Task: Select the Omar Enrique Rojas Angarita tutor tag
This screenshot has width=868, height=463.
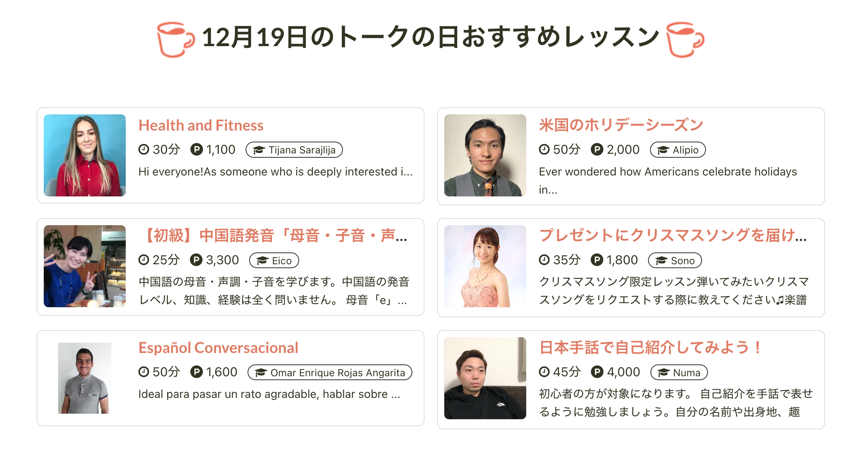Action: point(330,372)
